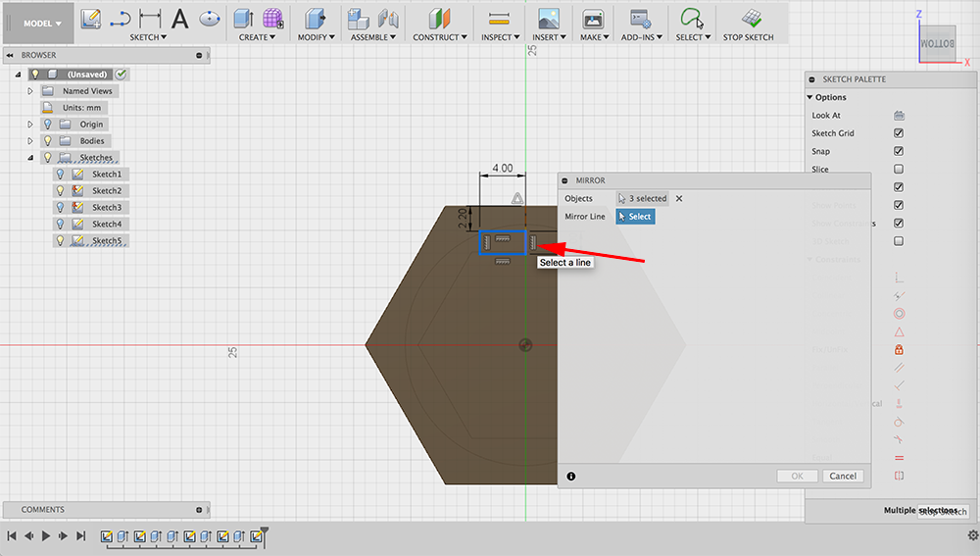Screen dimensions: 980x556
Task: Click the Make 3D print icon
Action: (593, 19)
